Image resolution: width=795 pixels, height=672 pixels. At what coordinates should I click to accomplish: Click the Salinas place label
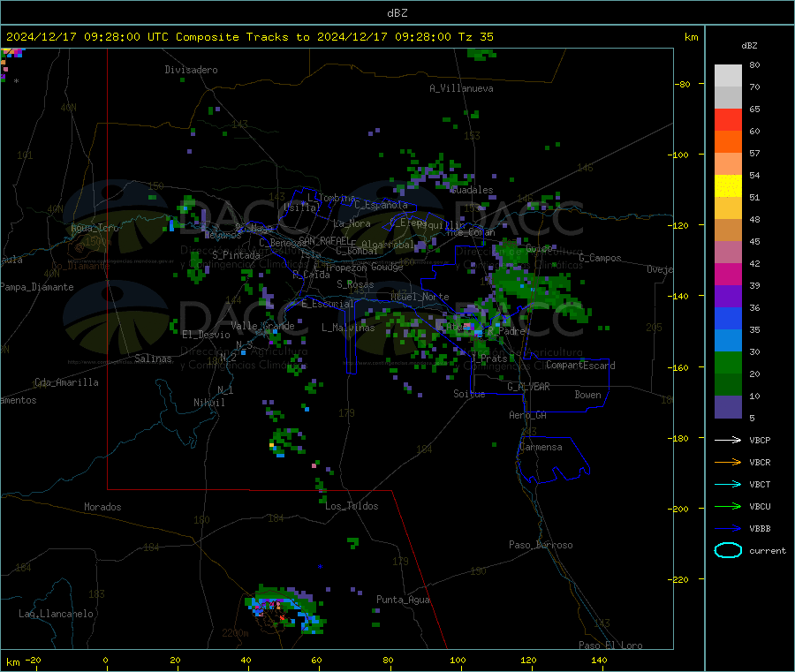click(x=153, y=359)
